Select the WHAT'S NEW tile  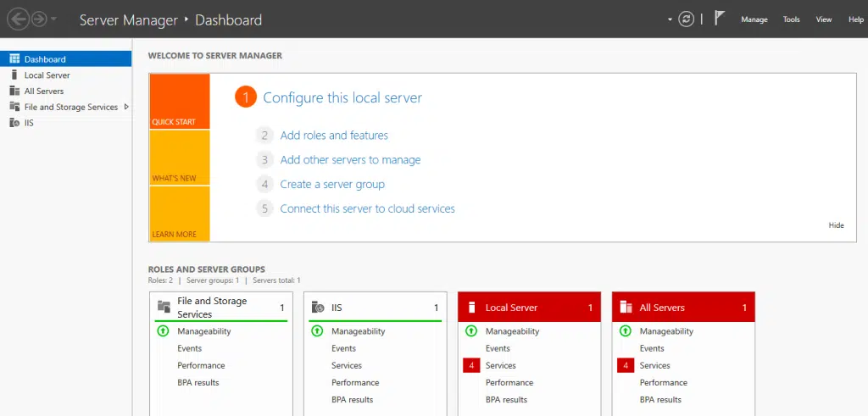179,158
